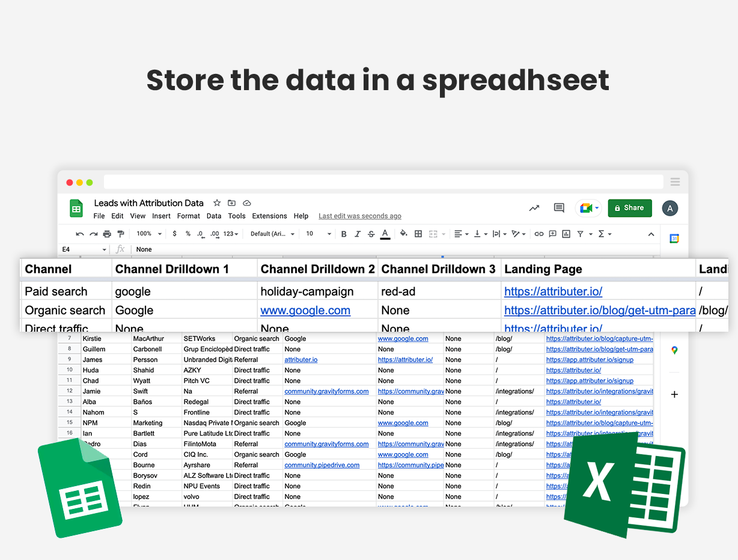Click the Share button
Image resolution: width=738 pixels, height=560 pixels.
click(x=630, y=208)
